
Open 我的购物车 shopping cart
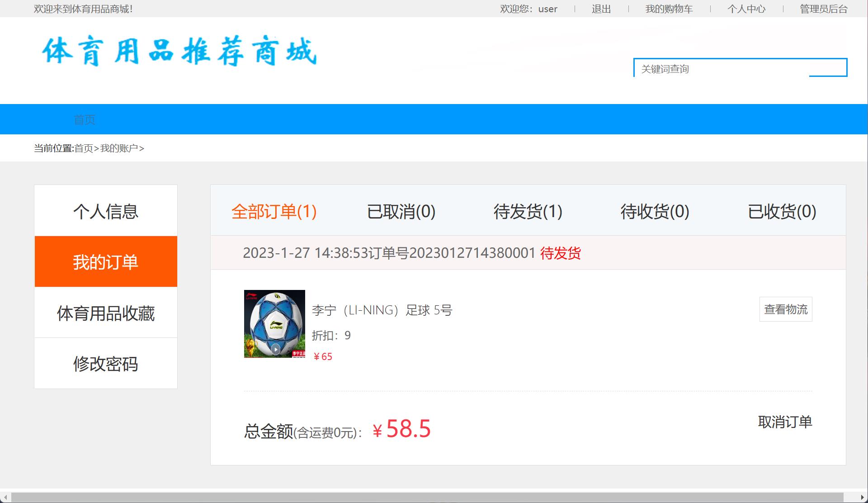[x=669, y=9]
